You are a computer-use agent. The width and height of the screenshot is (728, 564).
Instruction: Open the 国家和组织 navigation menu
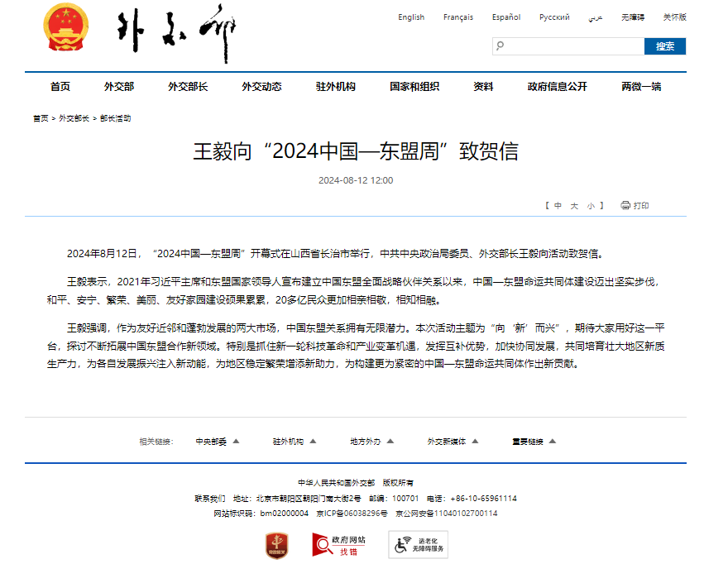pos(414,87)
